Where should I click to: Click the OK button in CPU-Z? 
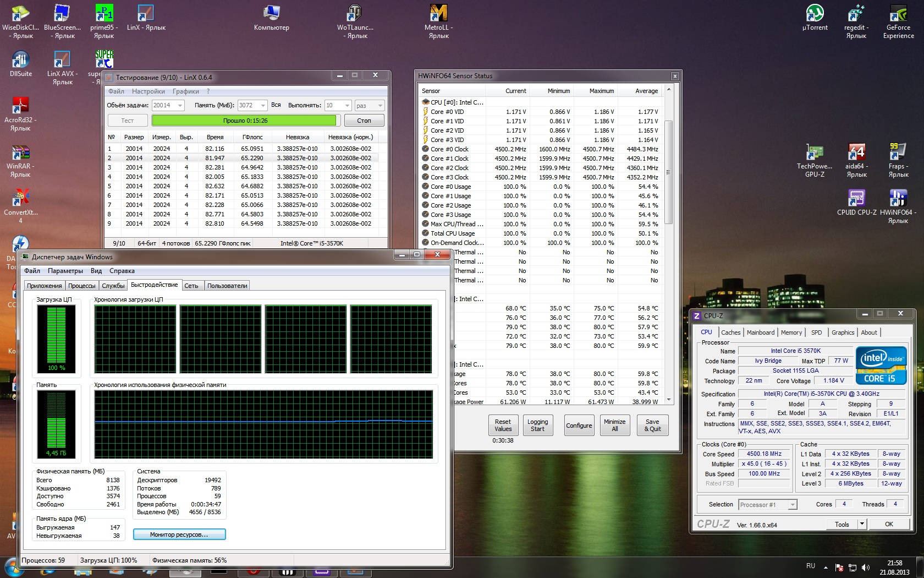tap(889, 524)
